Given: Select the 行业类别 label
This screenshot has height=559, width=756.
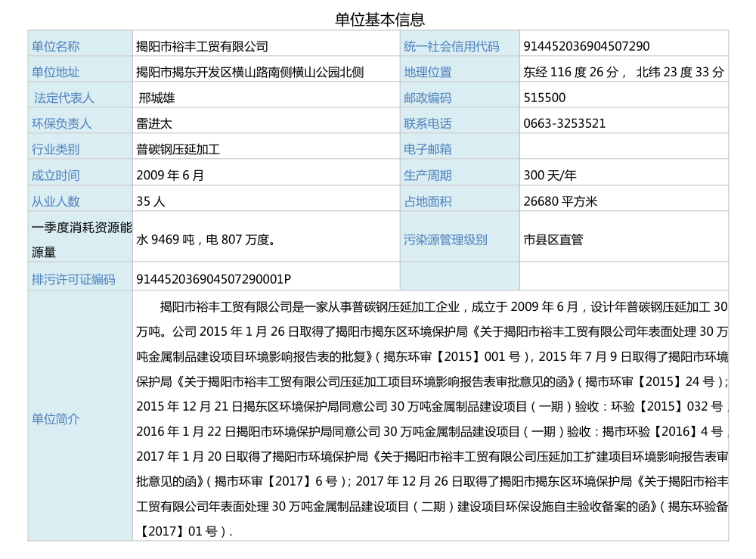Looking at the screenshot, I should [55, 150].
